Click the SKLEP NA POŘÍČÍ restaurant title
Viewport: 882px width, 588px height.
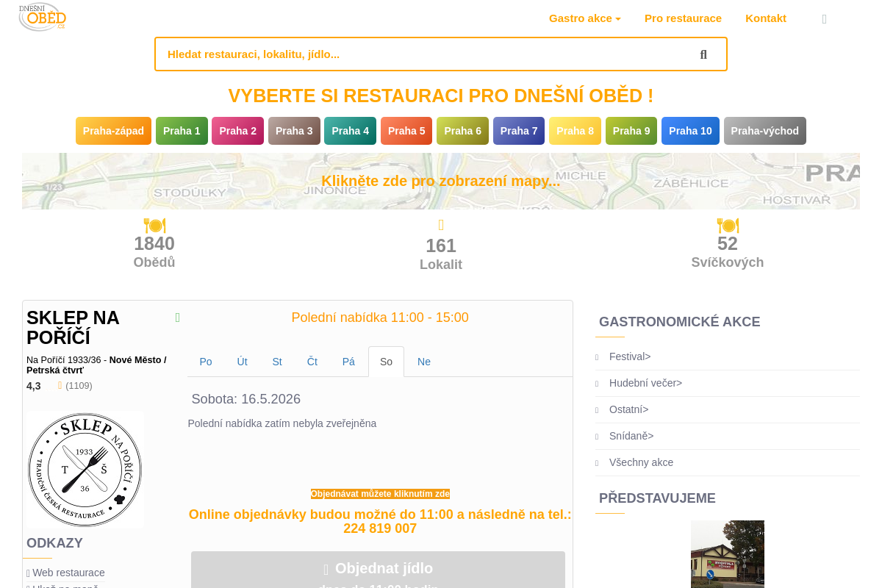[73, 328]
